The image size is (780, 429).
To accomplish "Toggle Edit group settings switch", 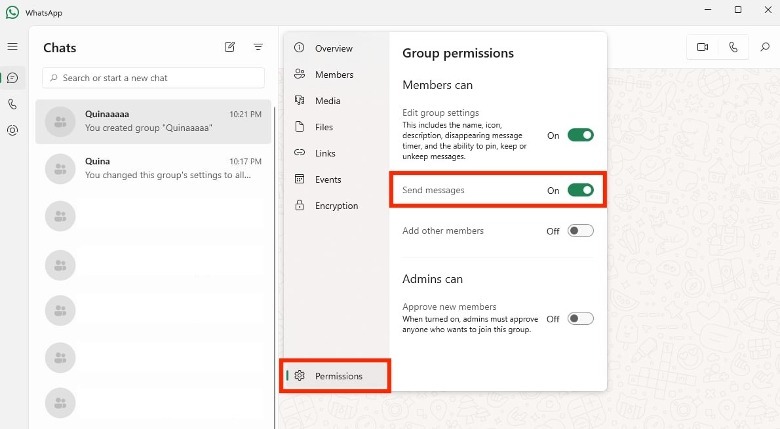I will (580, 135).
